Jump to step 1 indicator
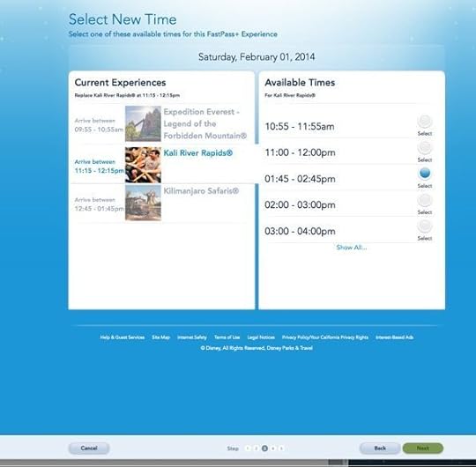Image resolution: width=476 pixels, height=467 pixels. (248, 448)
